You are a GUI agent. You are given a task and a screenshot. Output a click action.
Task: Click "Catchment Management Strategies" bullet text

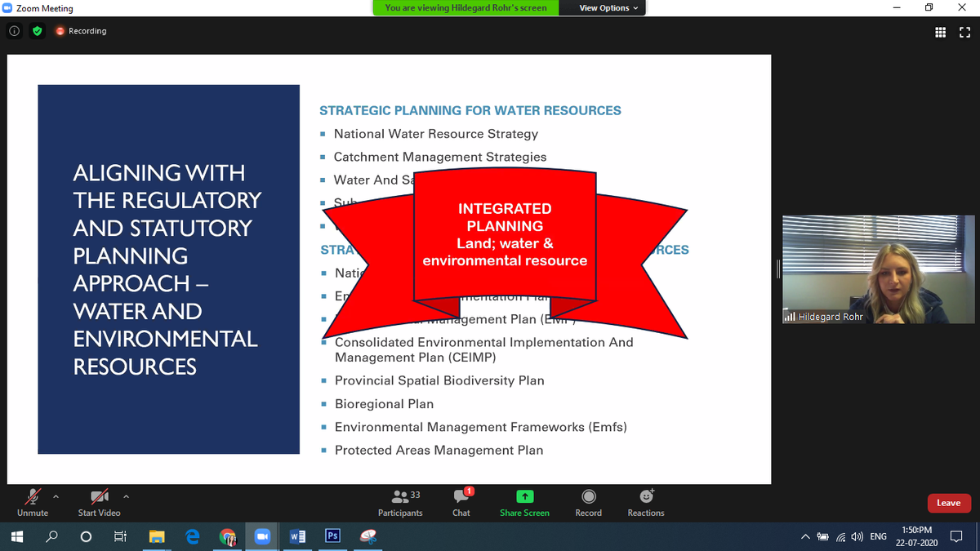click(x=440, y=157)
